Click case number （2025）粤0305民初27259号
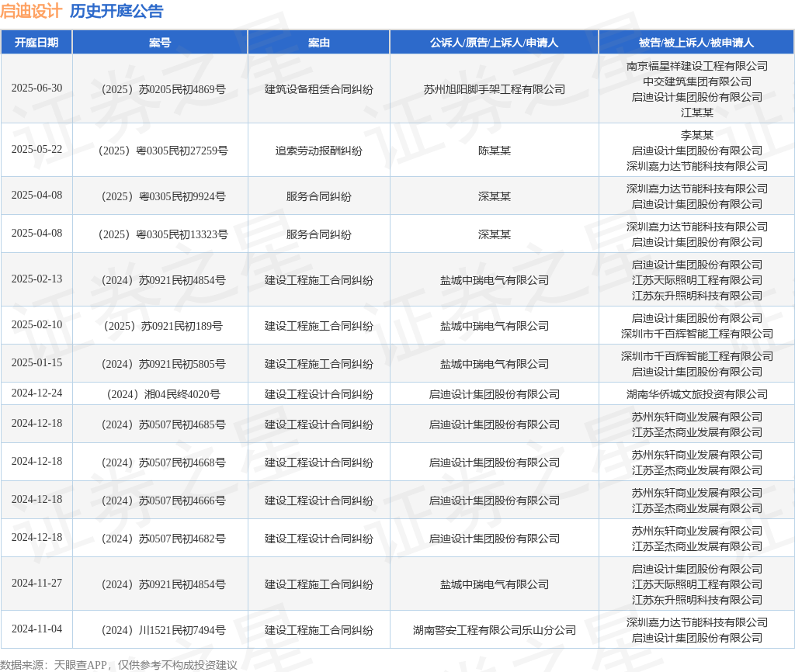This screenshot has width=795, height=672. tap(163, 151)
